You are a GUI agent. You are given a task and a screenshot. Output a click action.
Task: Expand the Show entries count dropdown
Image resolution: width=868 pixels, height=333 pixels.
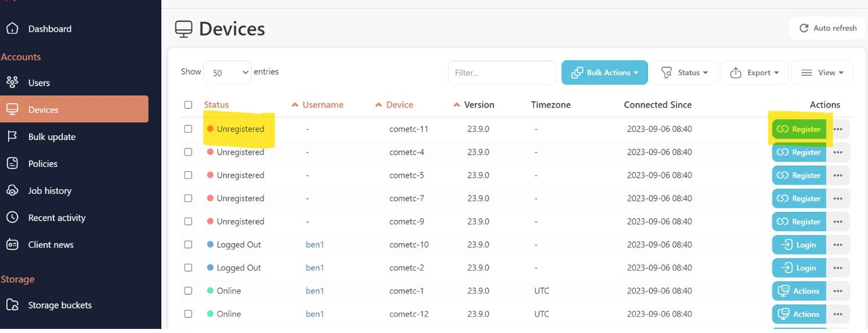click(x=227, y=73)
